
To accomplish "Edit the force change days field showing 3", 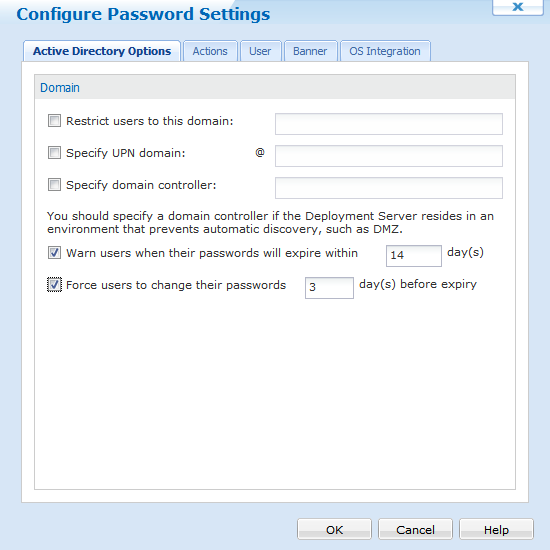I will click(329, 288).
